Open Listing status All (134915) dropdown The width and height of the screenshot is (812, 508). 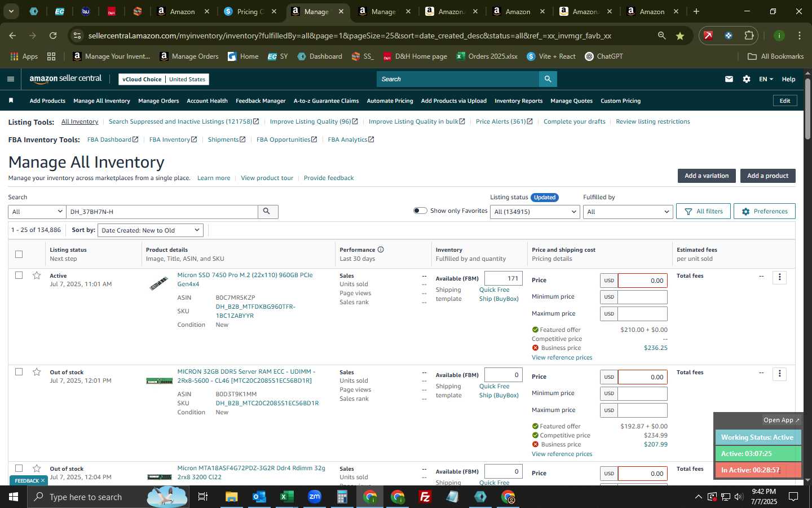pyautogui.click(x=535, y=212)
